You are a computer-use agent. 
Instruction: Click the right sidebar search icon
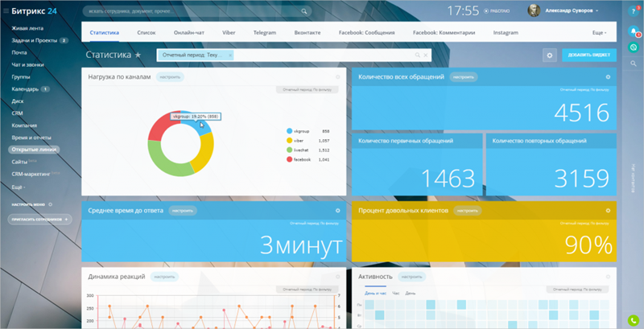point(634,64)
